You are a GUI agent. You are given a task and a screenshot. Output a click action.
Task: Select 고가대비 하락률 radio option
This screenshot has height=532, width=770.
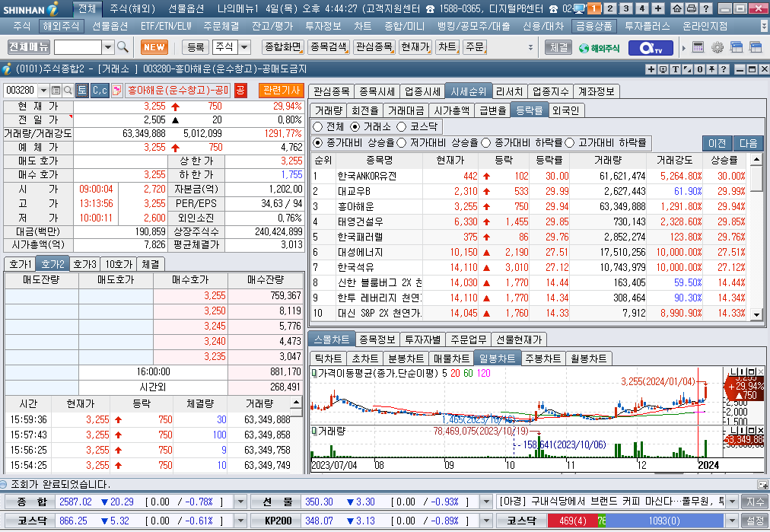tap(570, 143)
